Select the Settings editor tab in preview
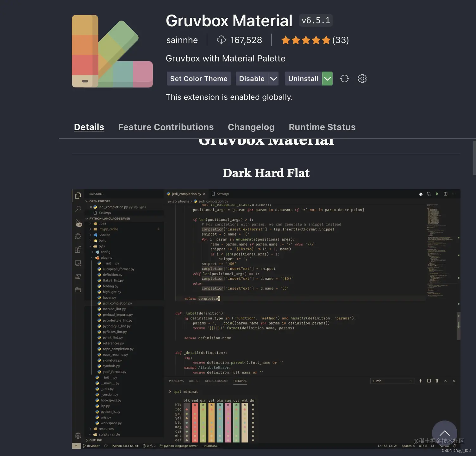476x456 pixels. pyautogui.click(x=220, y=194)
